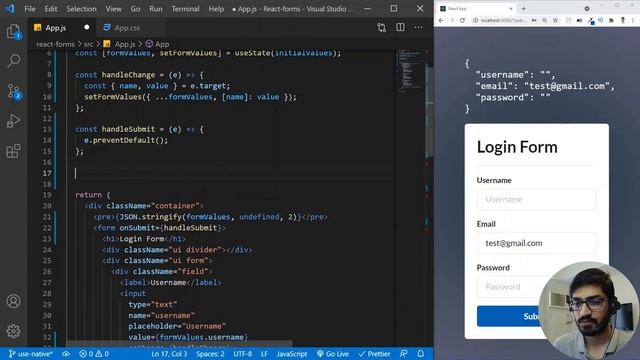Change end of line sequence via LF
The width and height of the screenshot is (640, 360).
[x=264, y=354]
